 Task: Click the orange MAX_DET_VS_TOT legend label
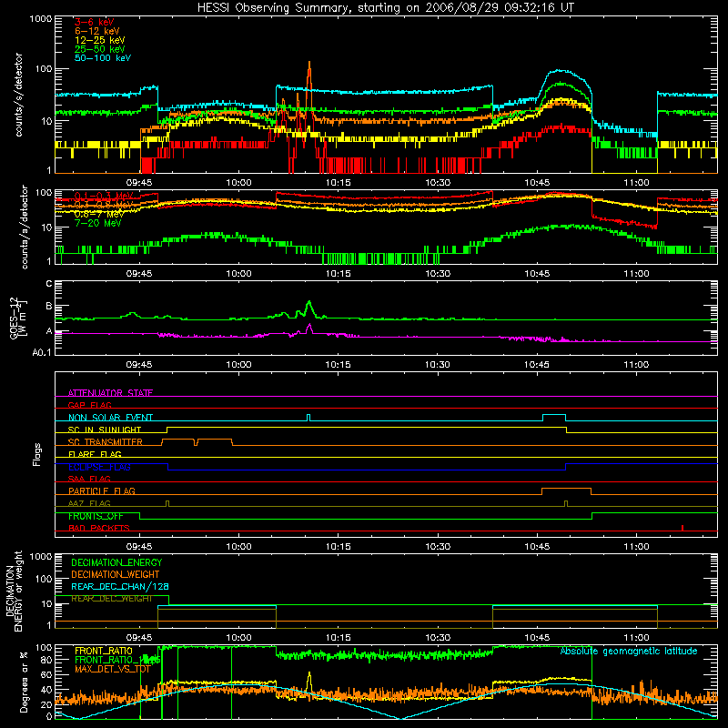(x=112, y=669)
